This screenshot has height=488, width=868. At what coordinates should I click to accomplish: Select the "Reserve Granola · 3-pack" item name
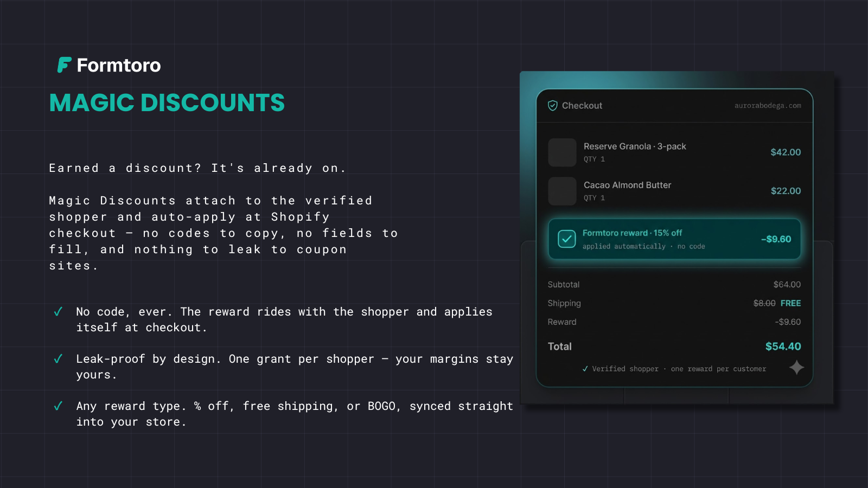[635, 146]
